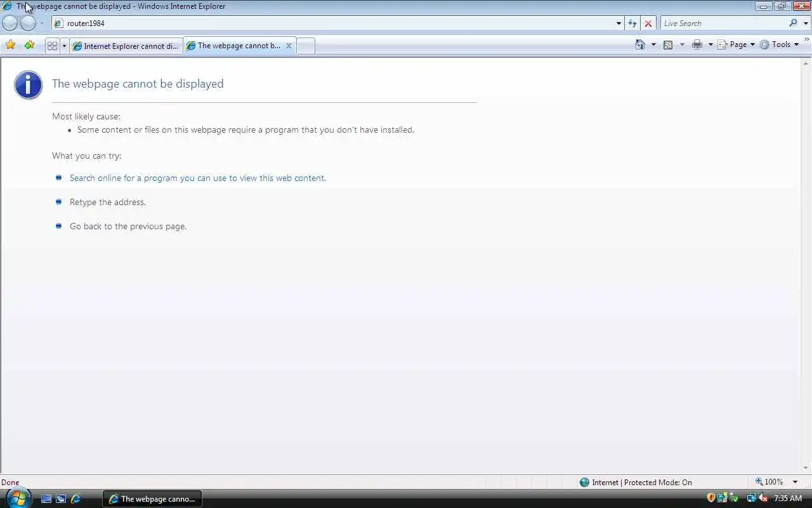Open the Tools menu
812x508 pixels.
click(780, 44)
